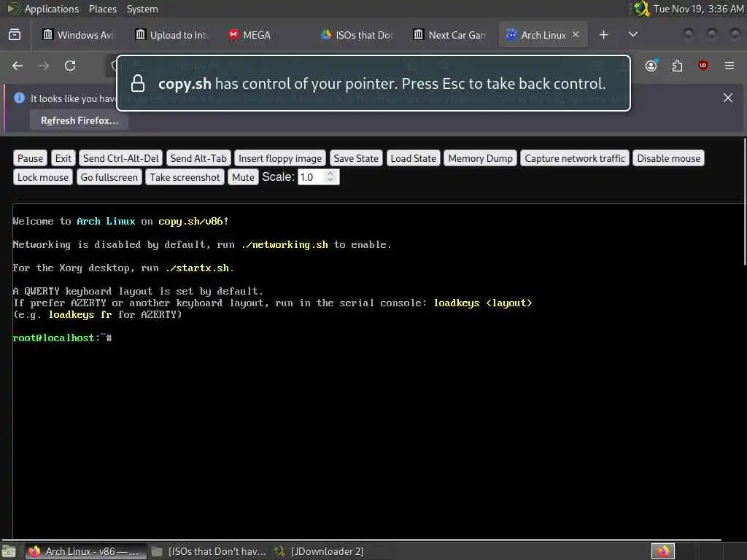Click the ./networking.sh text in terminal

(x=285, y=244)
